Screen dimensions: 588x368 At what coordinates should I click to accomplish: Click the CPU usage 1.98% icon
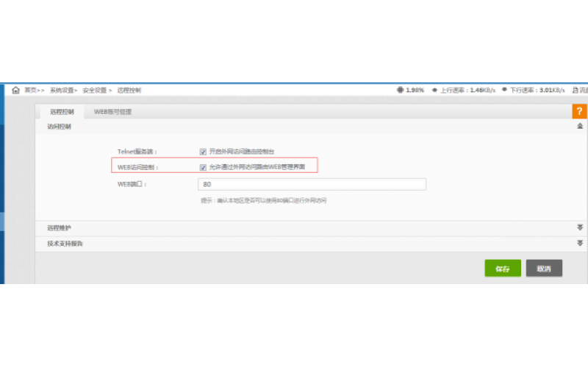[x=400, y=90]
